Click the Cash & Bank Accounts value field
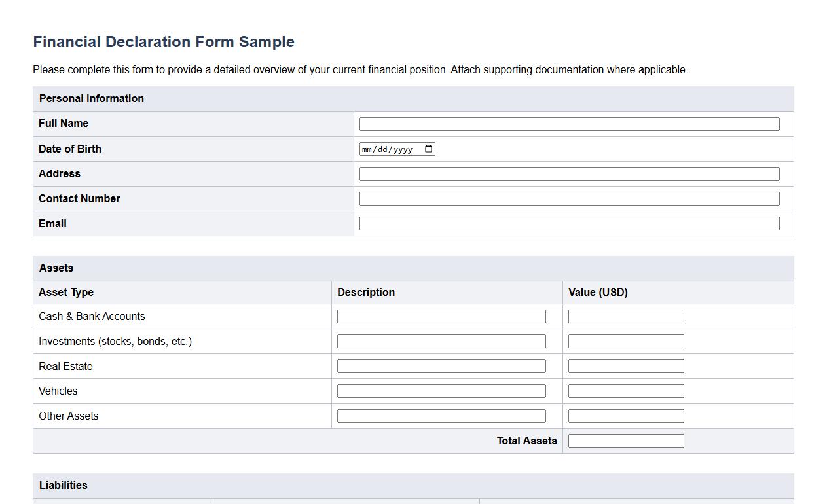The height and width of the screenshot is (504, 827). click(x=625, y=316)
